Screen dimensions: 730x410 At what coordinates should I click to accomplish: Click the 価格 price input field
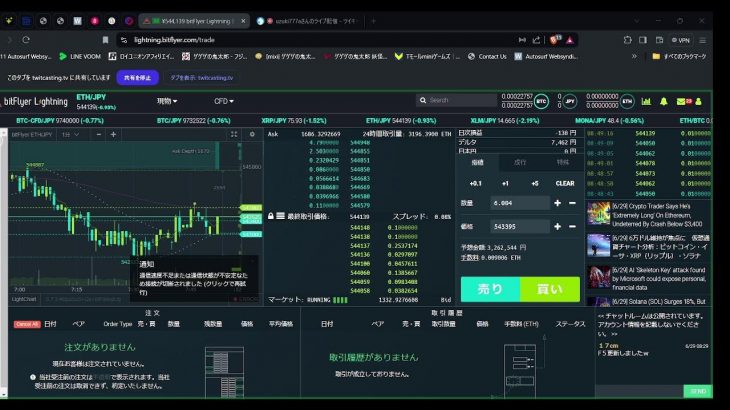pos(518,227)
